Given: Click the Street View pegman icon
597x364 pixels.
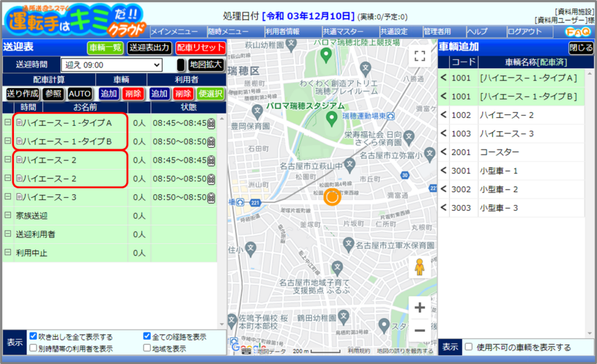Looking at the screenshot, I should 419,267.
